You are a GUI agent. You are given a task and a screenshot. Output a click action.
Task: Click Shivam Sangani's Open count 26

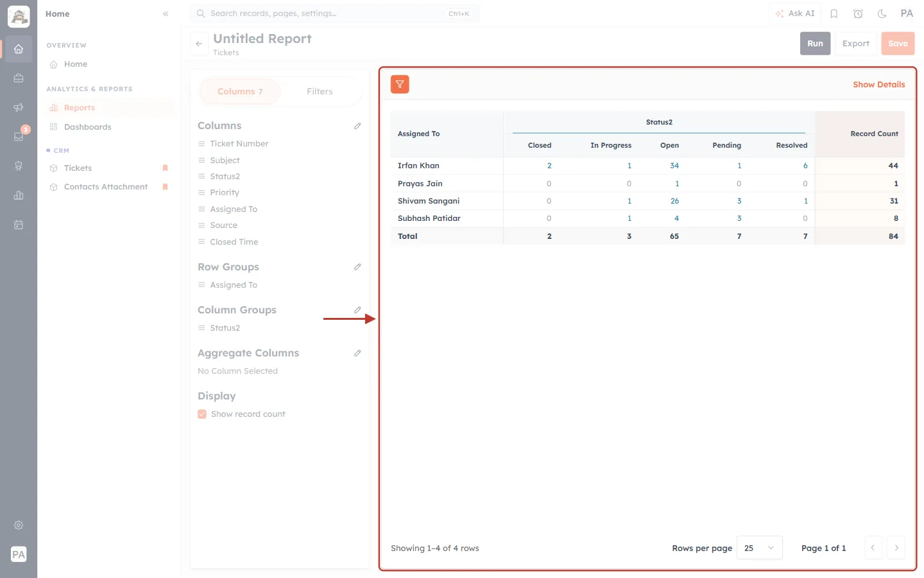click(674, 201)
